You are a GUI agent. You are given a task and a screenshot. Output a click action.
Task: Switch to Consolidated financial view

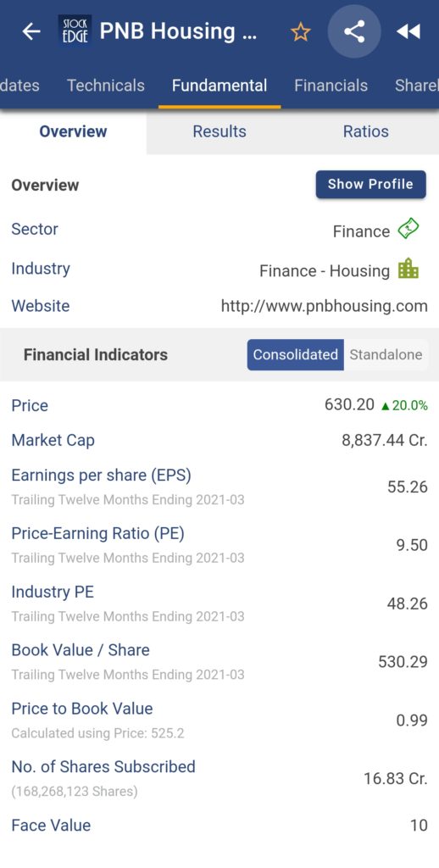(296, 355)
